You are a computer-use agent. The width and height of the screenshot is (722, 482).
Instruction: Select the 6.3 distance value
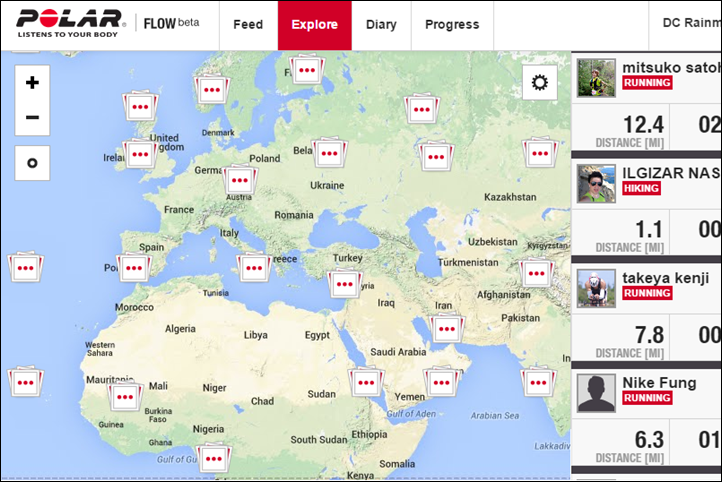[x=649, y=440]
